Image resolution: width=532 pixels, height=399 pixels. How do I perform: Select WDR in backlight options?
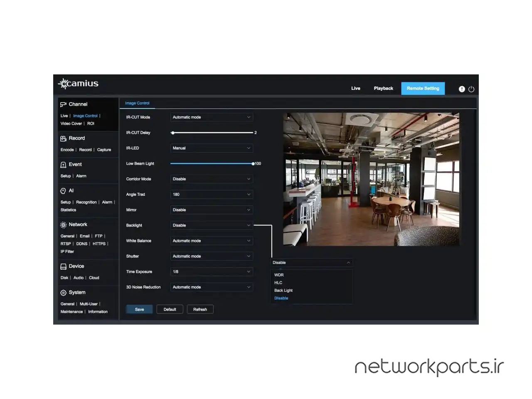pyautogui.click(x=279, y=275)
